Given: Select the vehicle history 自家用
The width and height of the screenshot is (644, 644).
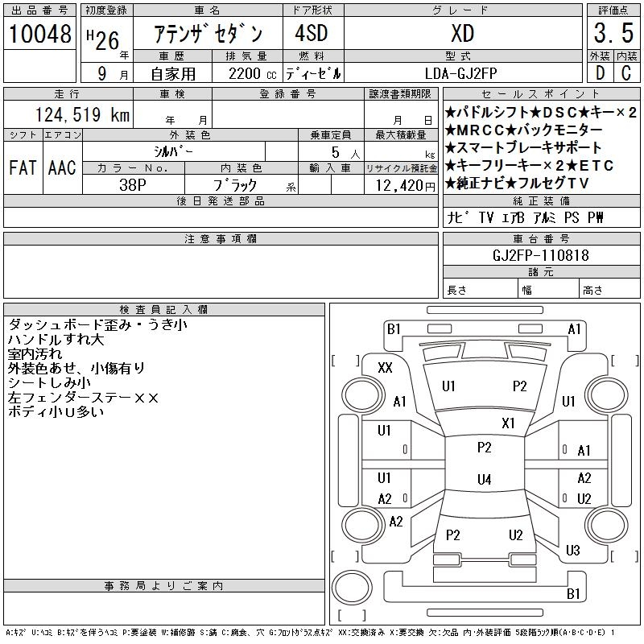Looking at the screenshot, I should point(173,74).
